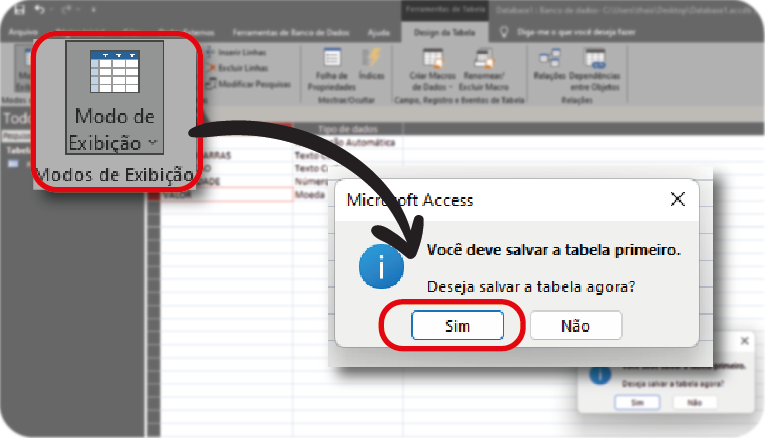This screenshot has height=438, width=765.
Task: Click Modificar Pesquisas in the ribbon
Action: coord(248,84)
